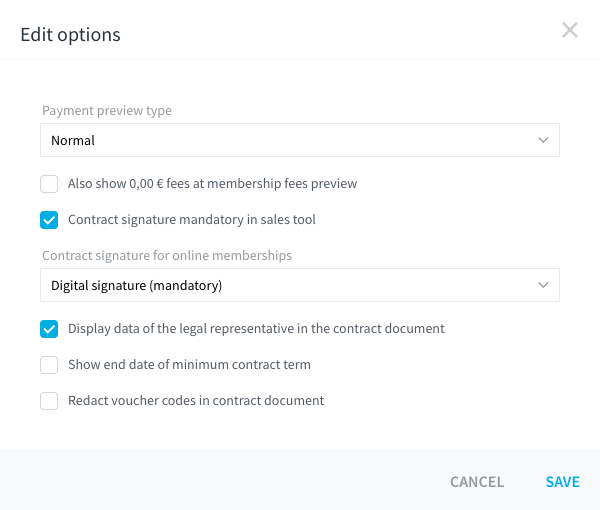Image resolution: width=600 pixels, height=510 pixels.
Task: Open the Payment preview type dropdown
Action: click(x=300, y=140)
